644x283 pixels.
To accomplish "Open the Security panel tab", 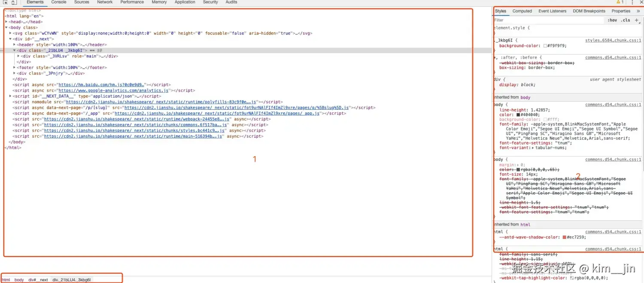I will [x=210, y=2].
